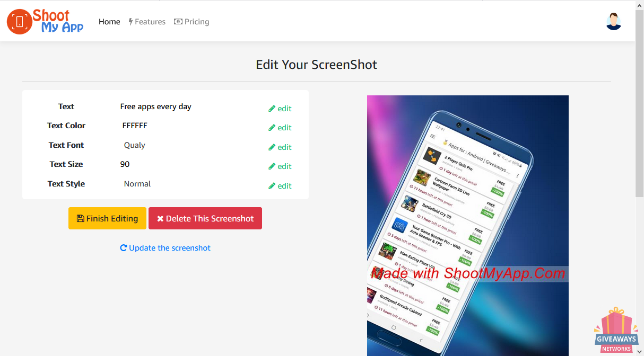Go to the Features page
Screen dimensions: 644x356
pyautogui.click(x=147, y=22)
